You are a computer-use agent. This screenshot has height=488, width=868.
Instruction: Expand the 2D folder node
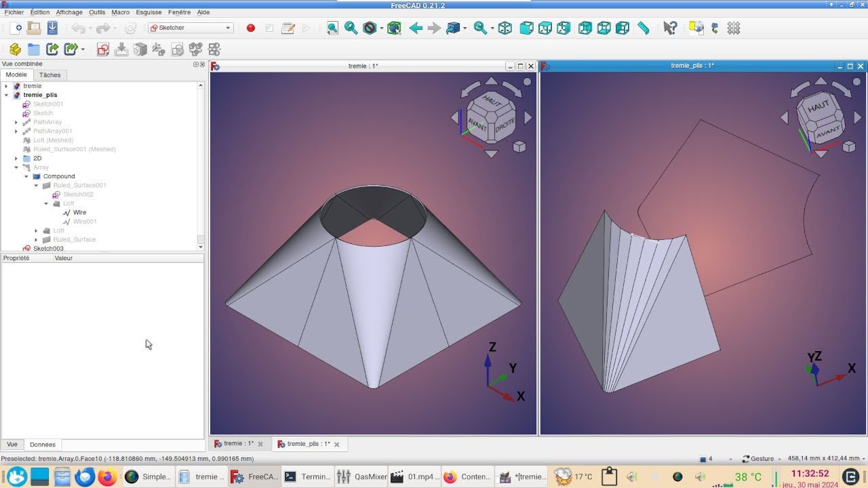pyautogui.click(x=16, y=158)
